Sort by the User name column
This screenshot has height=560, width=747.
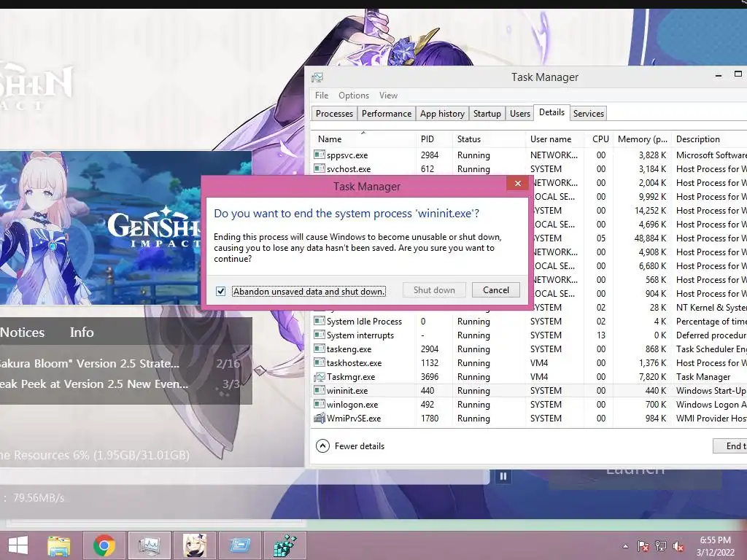(555, 139)
